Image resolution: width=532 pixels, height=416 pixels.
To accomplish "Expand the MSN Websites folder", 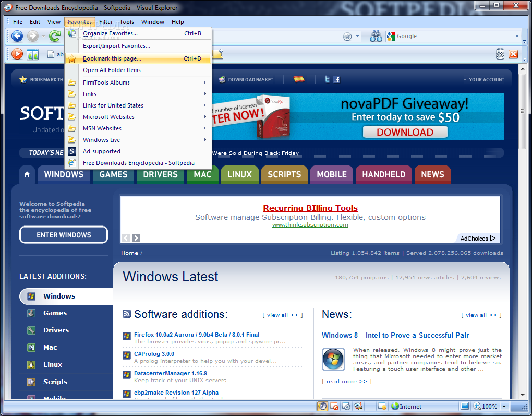I will pos(138,128).
